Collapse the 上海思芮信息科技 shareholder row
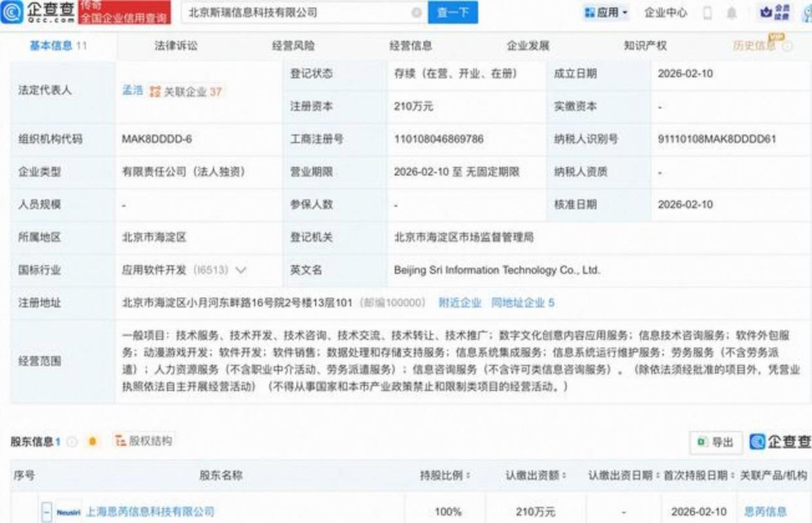812x523 pixels. coord(46,512)
